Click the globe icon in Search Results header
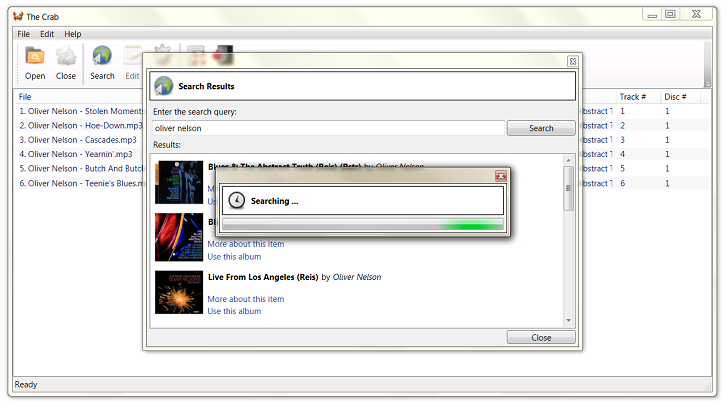The height and width of the screenshot is (405, 727). click(x=164, y=86)
